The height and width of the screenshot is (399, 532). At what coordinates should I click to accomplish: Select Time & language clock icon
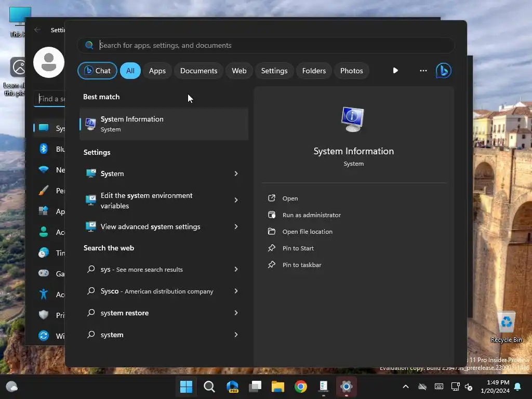[44, 252]
